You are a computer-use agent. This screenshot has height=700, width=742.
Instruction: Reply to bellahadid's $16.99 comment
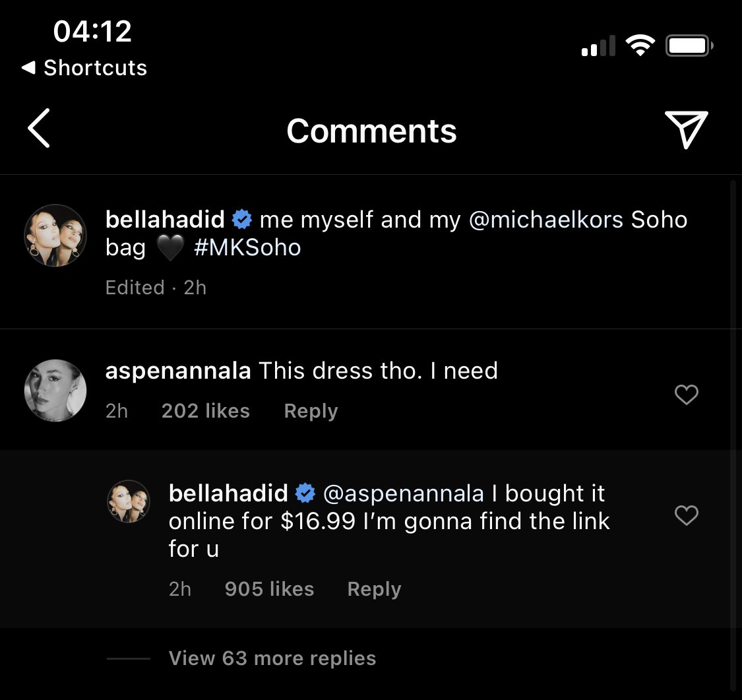374,589
